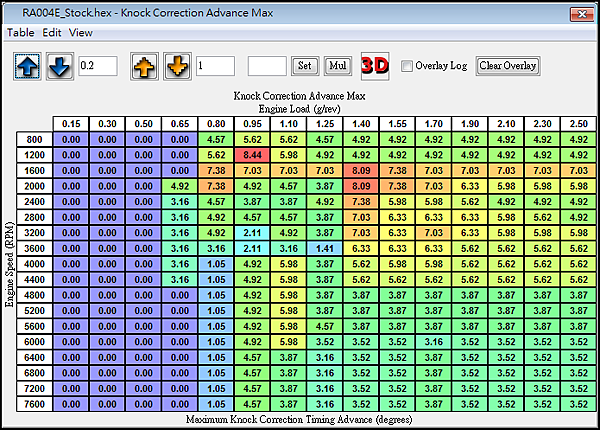Click the coarse increment field showing 1
Screen dimensions: 600x430
pos(215,66)
